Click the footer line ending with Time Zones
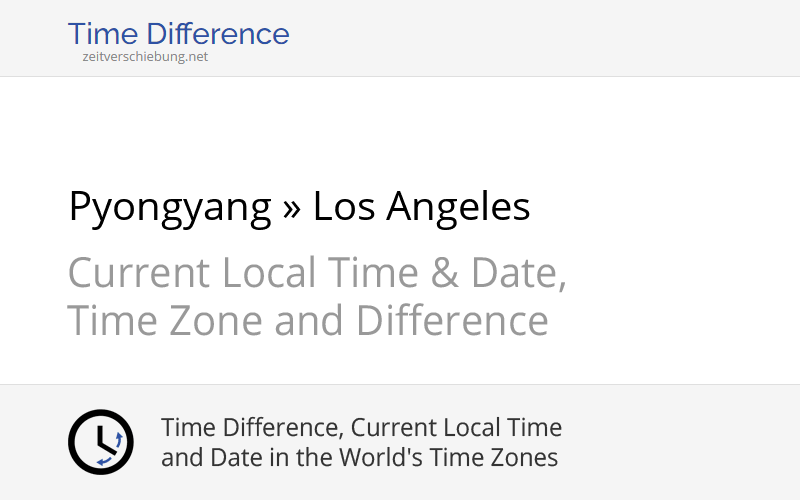Viewport: 800px width, 500px height. point(359,458)
